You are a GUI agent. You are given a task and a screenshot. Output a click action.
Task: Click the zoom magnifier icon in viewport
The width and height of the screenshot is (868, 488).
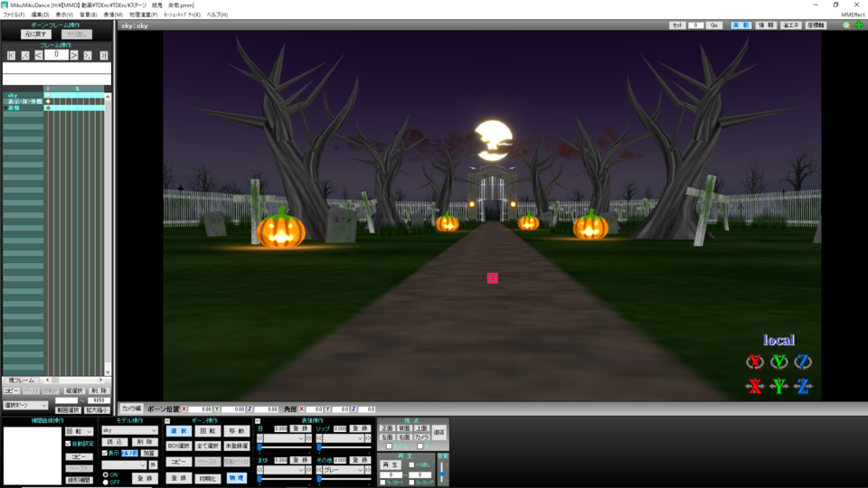(846, 25)
